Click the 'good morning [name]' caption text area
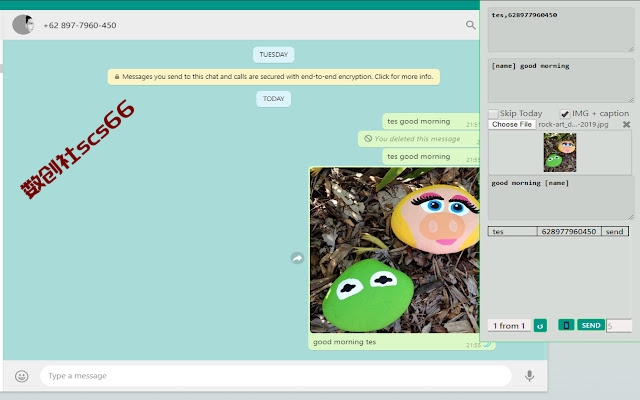Image resolution: width=640 pixels, height=400 pixels. (561, 198)
